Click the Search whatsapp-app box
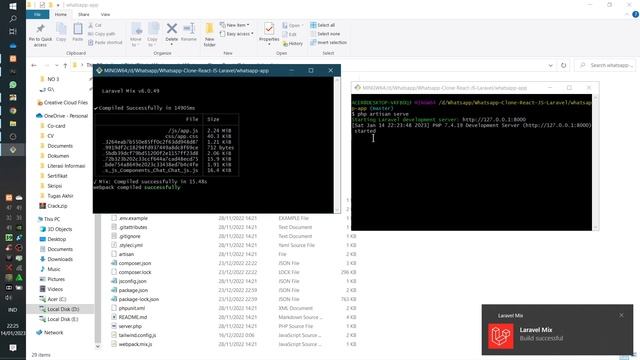 606,65
